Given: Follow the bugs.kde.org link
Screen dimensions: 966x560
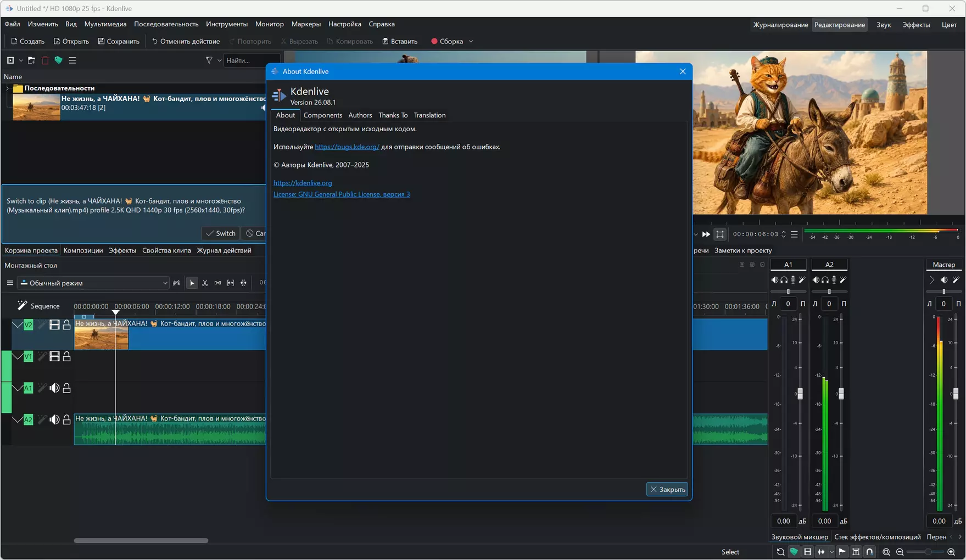Looking at the screenshot, I should pyautogui.click(x=347, y=147).
